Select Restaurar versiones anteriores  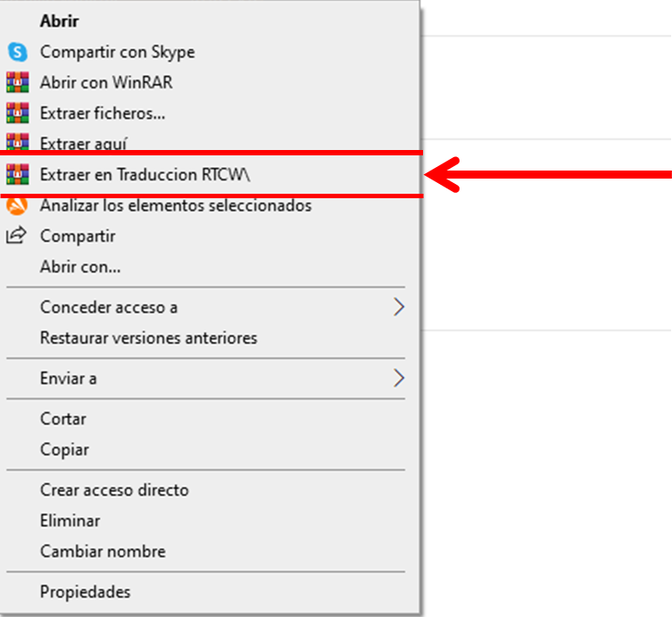(148, 338)
